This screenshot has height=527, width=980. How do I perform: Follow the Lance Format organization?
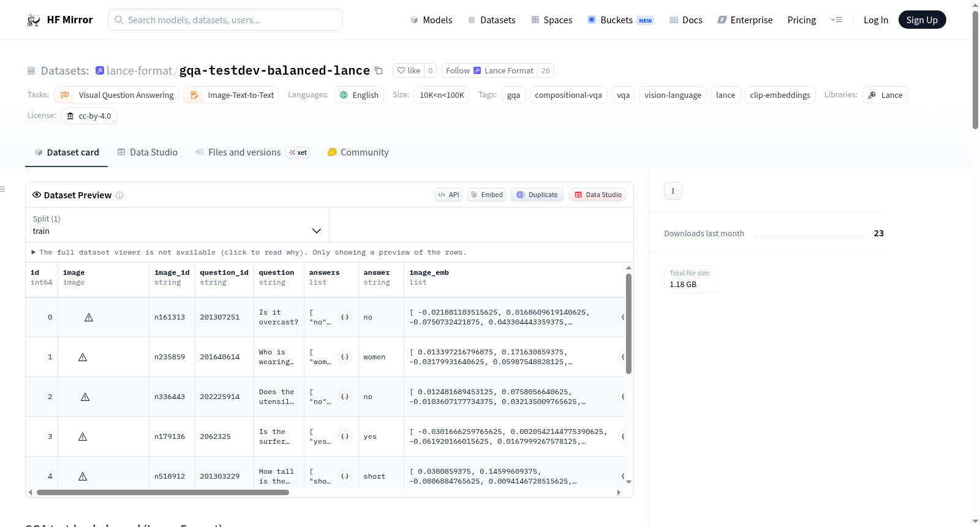coord(489,71)
